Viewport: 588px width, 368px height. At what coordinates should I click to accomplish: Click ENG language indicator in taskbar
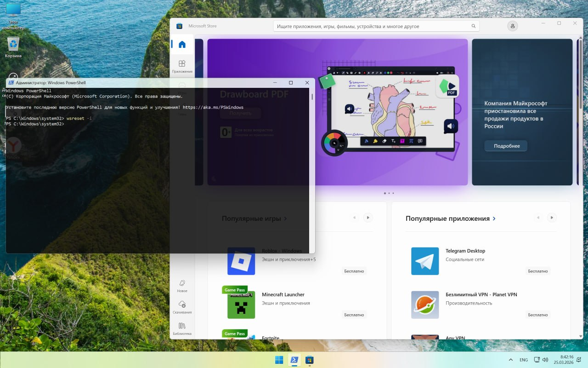[524, 360]
